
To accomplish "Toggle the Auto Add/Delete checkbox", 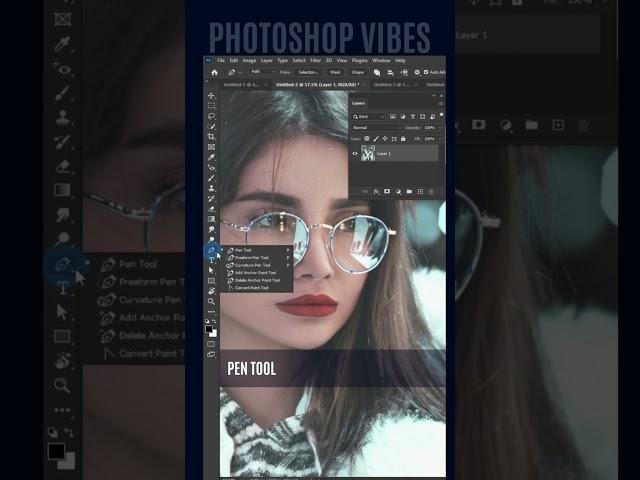I will [x=426, y=72].
